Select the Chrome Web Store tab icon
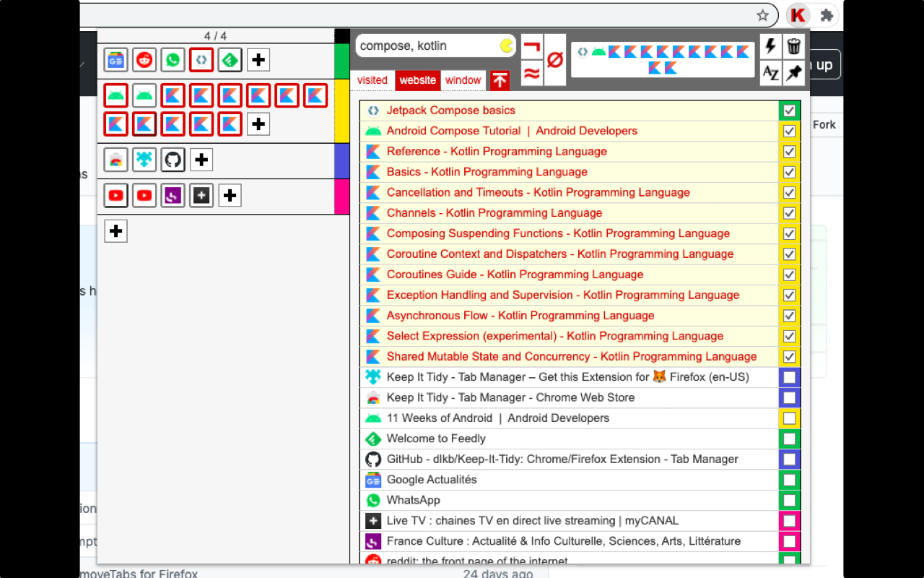This screenshot has height=578, width=924. (115, 160)
